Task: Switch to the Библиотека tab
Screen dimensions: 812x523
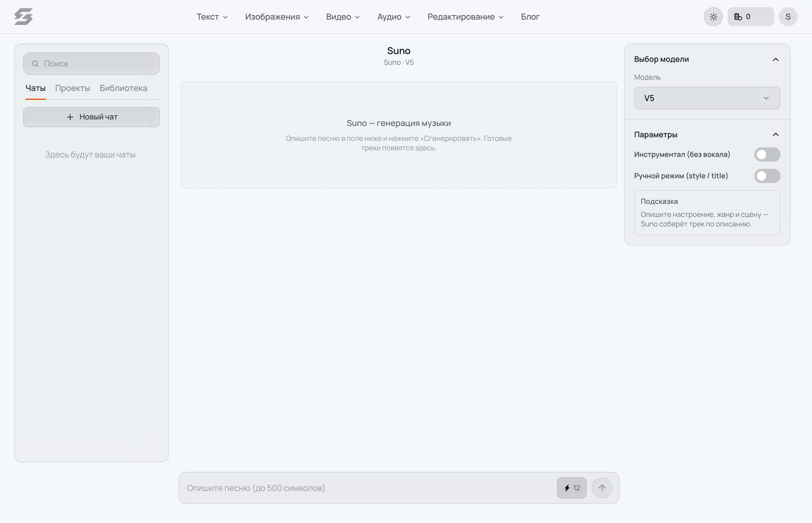Action: (123, 88)
